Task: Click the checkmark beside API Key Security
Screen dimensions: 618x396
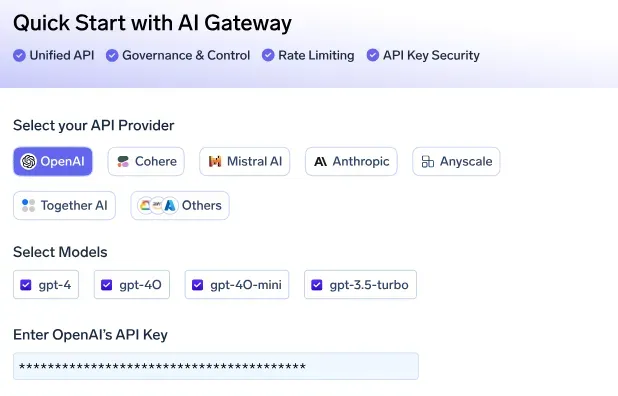Action: click(x=373, y=56)
